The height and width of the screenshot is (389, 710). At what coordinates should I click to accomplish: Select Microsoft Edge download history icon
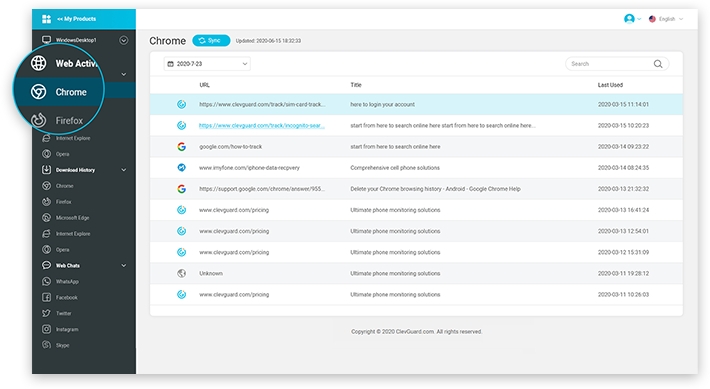click(46, 217)
